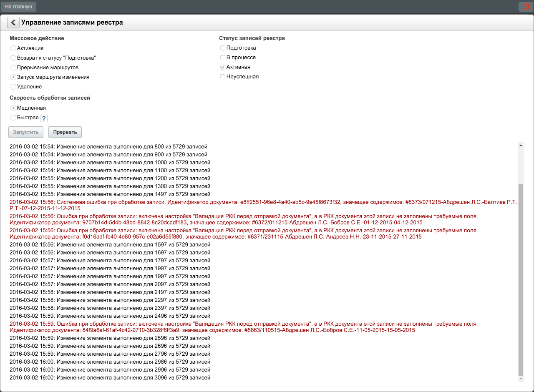Image resolution: width=534 pixels, height=392 pixels.
Task: Click the back arrow next to the page title
Action: click(13, 23)
